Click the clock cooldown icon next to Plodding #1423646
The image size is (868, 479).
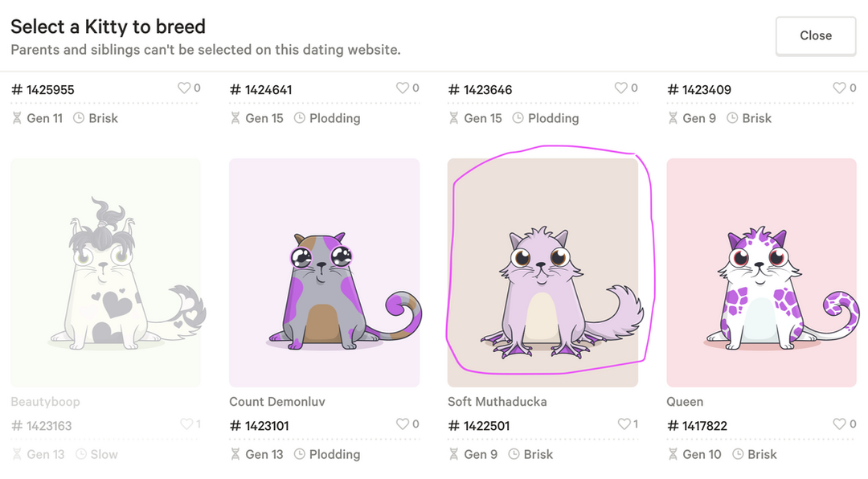pyautogui.click(x=518, y=118)
